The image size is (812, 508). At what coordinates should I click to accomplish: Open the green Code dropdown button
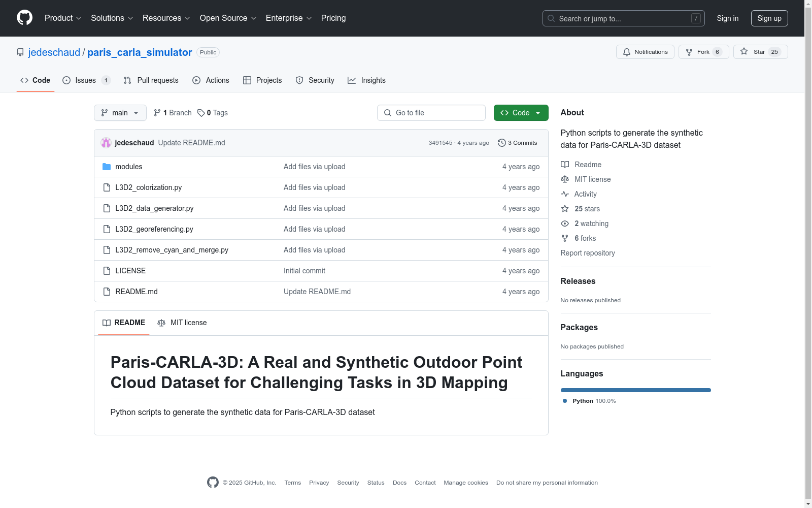[521, 113]
